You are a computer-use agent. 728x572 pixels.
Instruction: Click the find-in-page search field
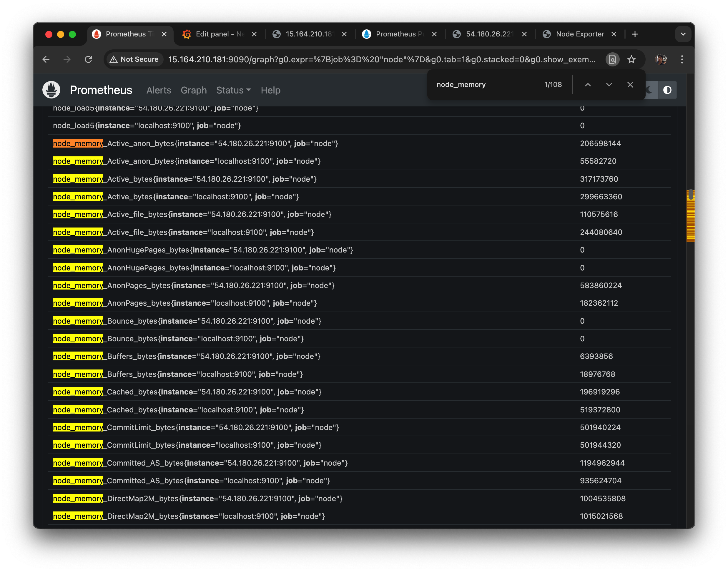click(x=486, y=85)
